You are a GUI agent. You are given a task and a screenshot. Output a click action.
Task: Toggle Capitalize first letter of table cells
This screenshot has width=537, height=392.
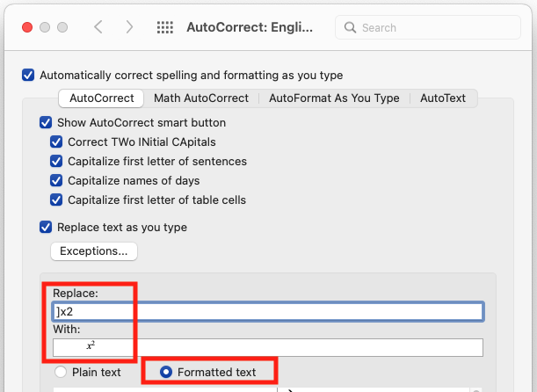pyautogui.click(x=56, y=200)
